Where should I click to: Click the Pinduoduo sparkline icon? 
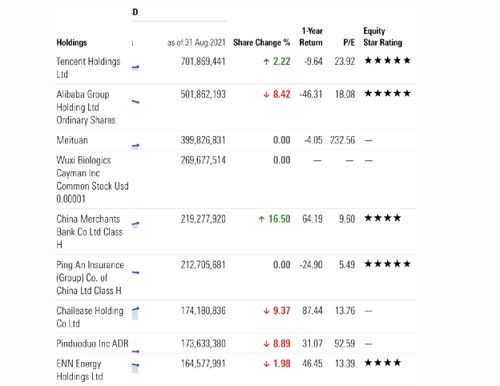pos(135,351)
